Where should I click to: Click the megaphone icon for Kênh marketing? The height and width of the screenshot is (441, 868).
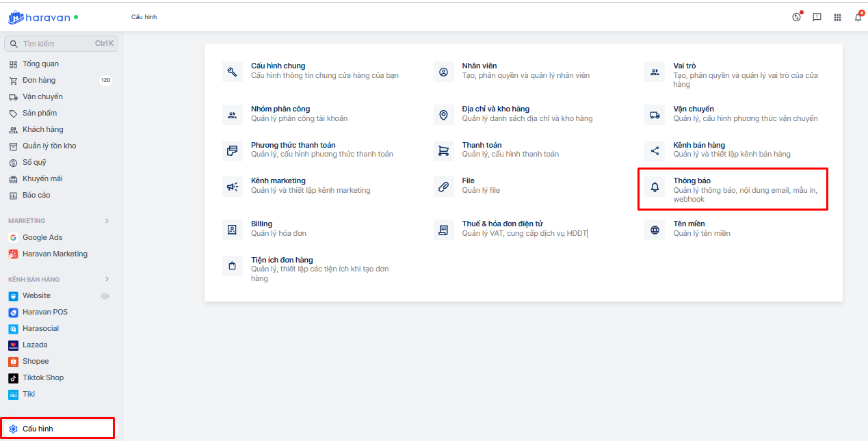click(x=233, y=187)
